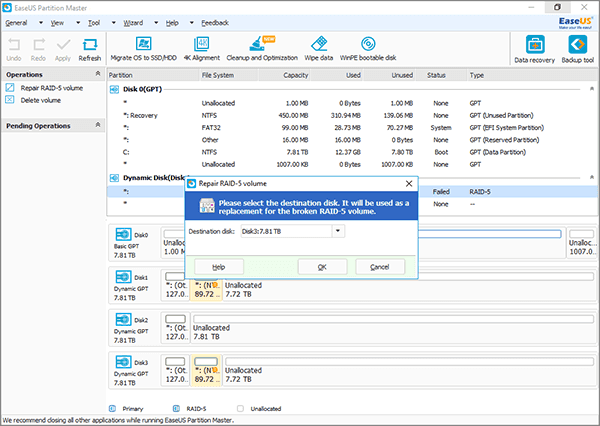Click Delete volume operation
This screenshot has width=600, height=426.
41,100
